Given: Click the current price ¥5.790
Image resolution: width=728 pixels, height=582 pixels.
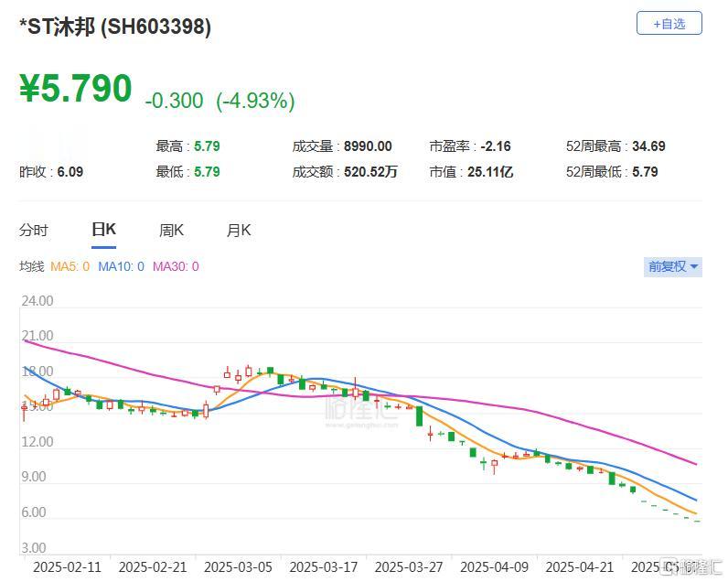Looking at the screenshot, I should click(x=76, y=88).
